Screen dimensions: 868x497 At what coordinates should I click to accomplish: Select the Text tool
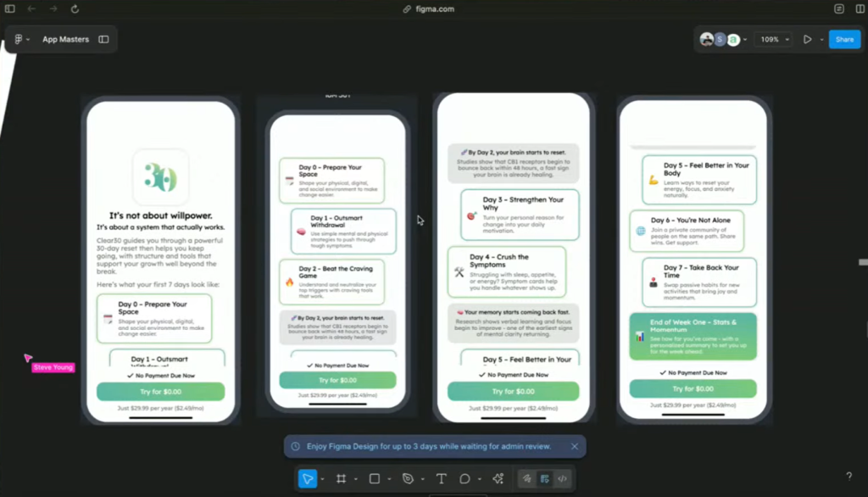tap(441, 478)
